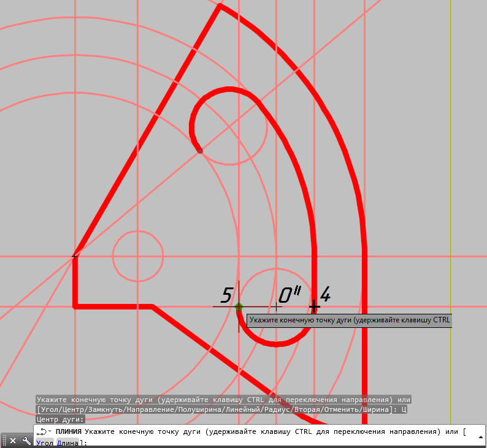Click the command line grip handle
Screen dimensions: 487x448
(x=4, y=440)
